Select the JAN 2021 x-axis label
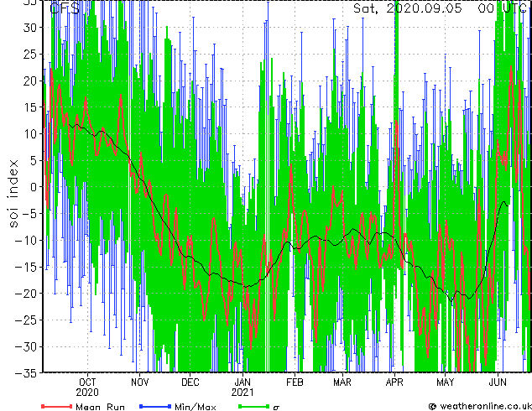Image resolution: width=532 pixels, height=411 pixels. [242, 386]
